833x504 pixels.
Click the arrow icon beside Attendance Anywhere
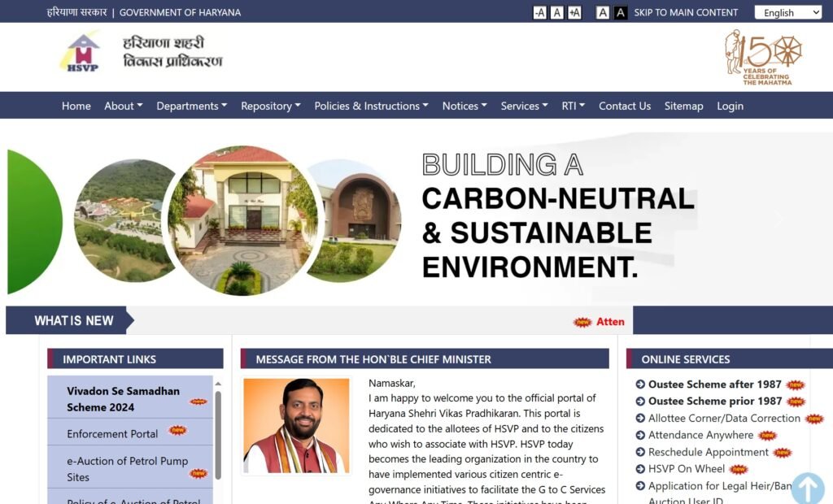(x=640, y=436)
